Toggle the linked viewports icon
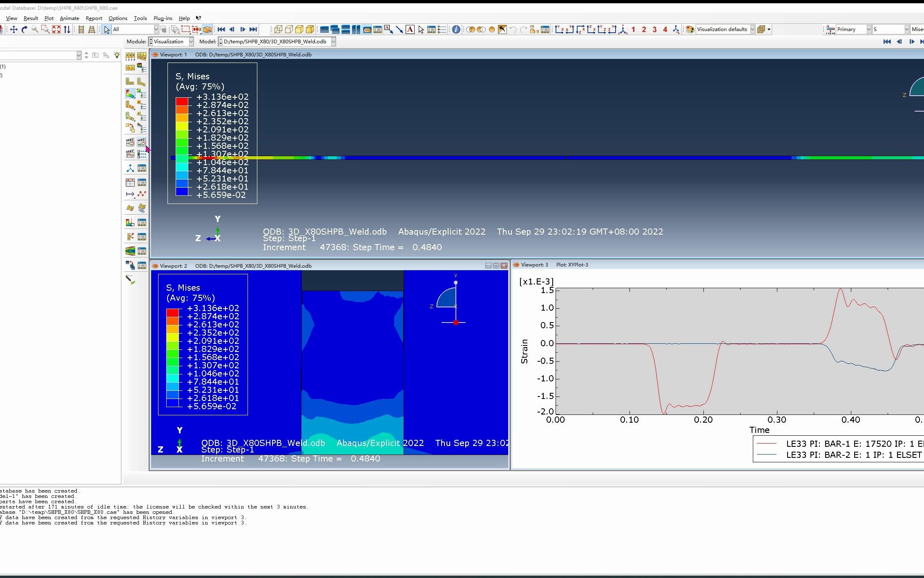The image size is (924, 578). (x=367, y=29)
